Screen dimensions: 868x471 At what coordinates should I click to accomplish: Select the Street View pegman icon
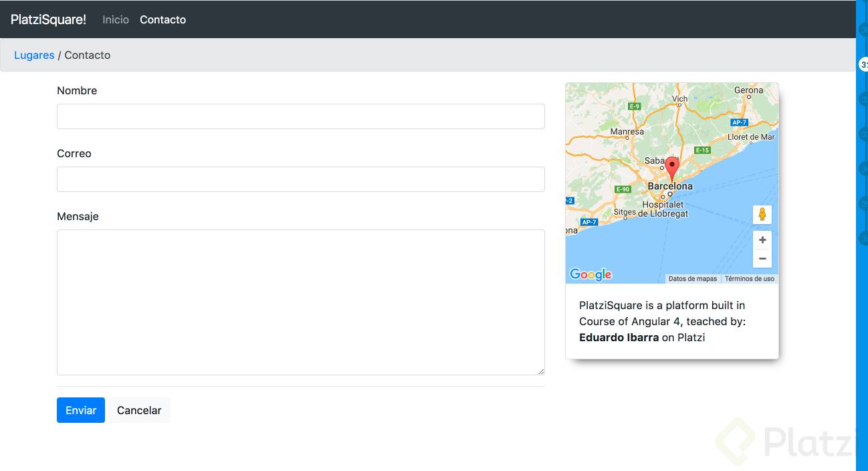762,215
